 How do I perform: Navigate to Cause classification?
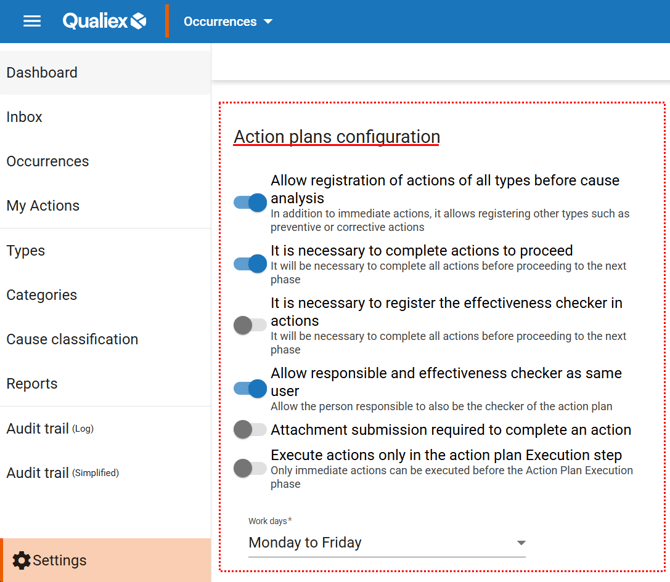pos(72,339)
